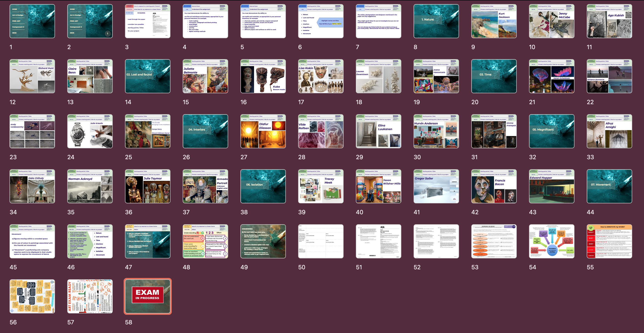The image size is (644, 333).
Task: Select the '02. Lost and found' section slide
Action: point(148,76)
